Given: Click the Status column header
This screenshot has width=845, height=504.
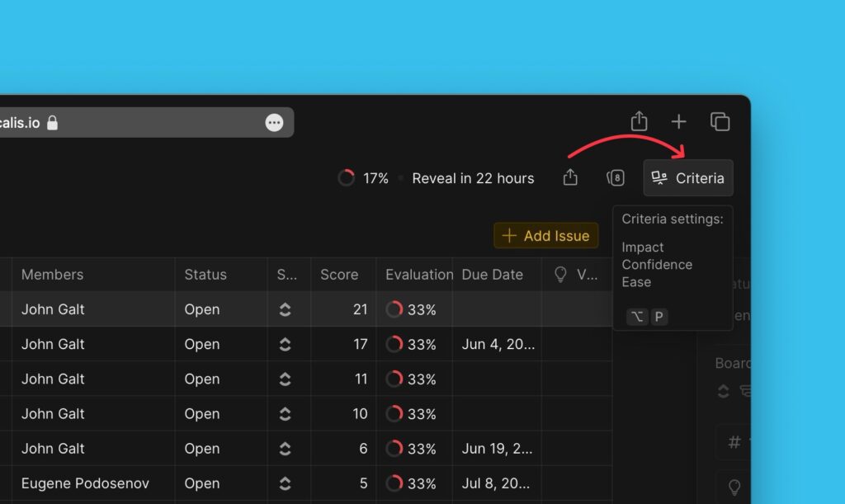Looking at the screenshot, I should [205, 275].
